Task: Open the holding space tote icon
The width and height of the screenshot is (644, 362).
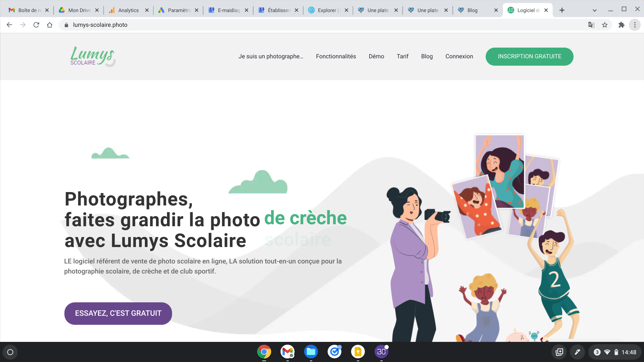Action: point(559,352)
